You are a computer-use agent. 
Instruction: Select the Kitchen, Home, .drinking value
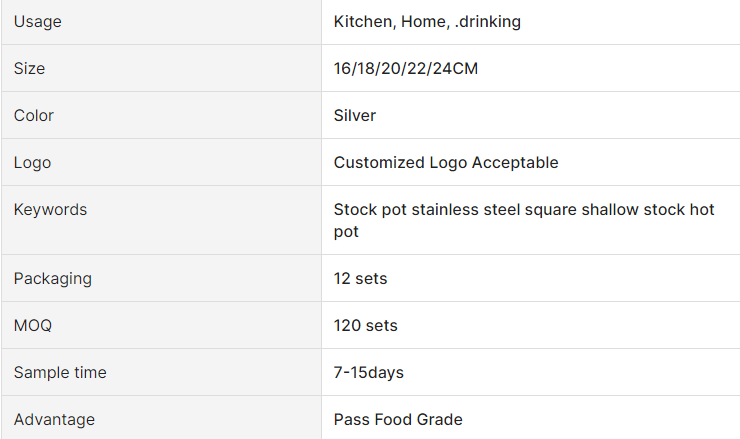click(427, 22)
